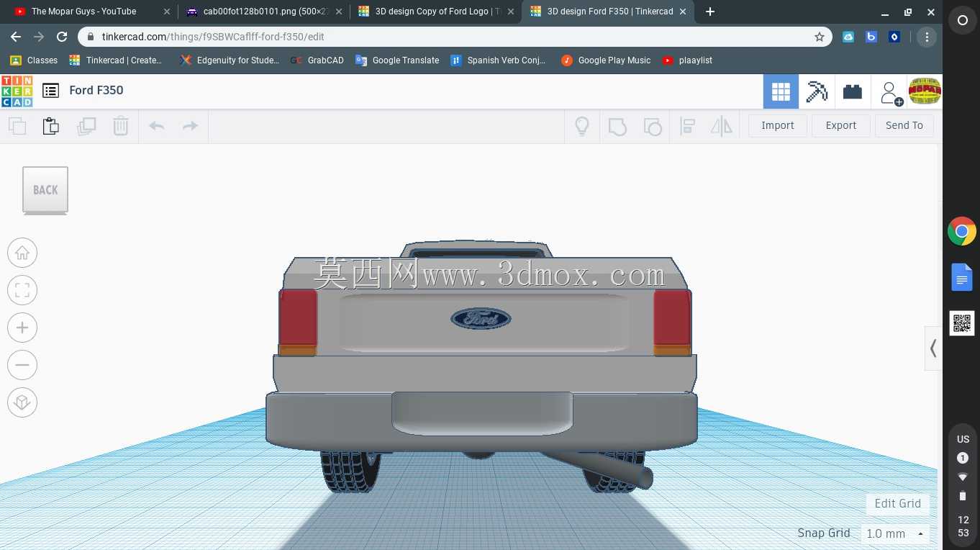Viewport: 980px width, 550px height.
Task: Switch to 3D design grid view icon
Action: coord(781,91)
